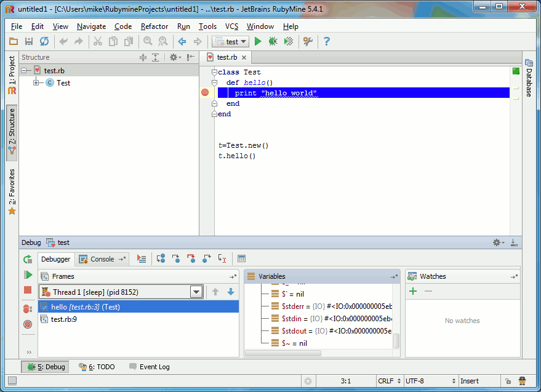Expand more debug sidebar actions chevron
Screen dimensions: 541x392
tap(29, 353)
